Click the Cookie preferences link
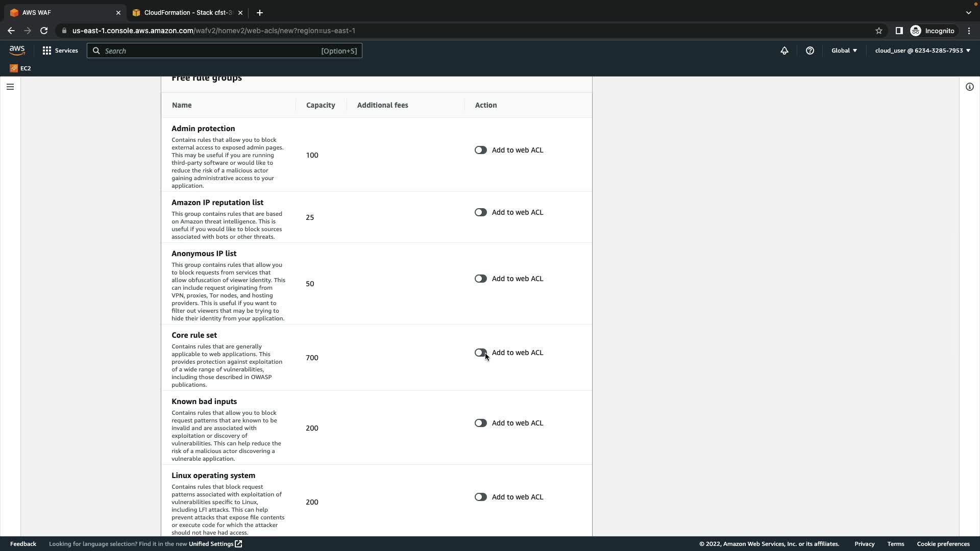980x551 pixels. (943, 544)
